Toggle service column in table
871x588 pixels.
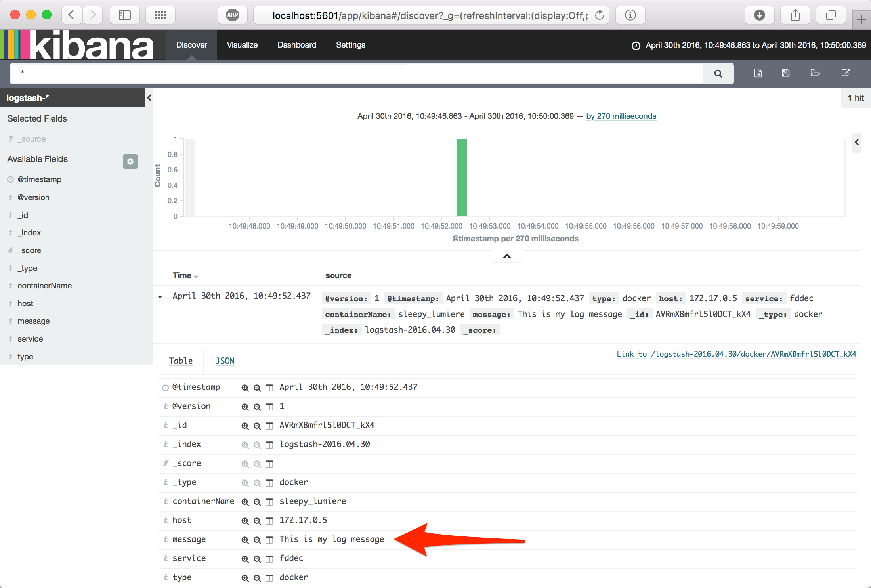[x=269, y=559]
